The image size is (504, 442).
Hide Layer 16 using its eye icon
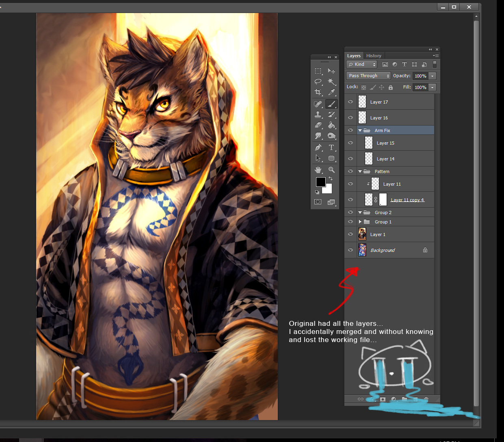[350, 118]
